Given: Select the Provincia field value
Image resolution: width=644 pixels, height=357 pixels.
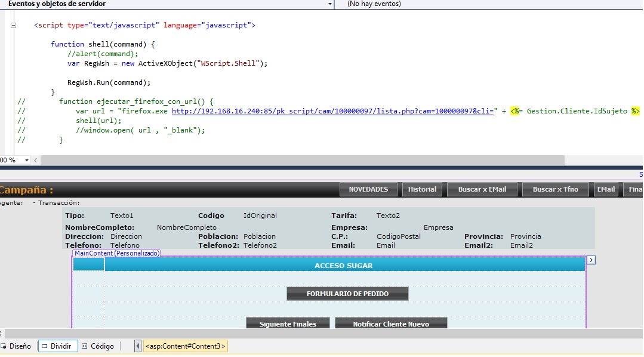Looking at the screenshot, I should tap(525, 236).
